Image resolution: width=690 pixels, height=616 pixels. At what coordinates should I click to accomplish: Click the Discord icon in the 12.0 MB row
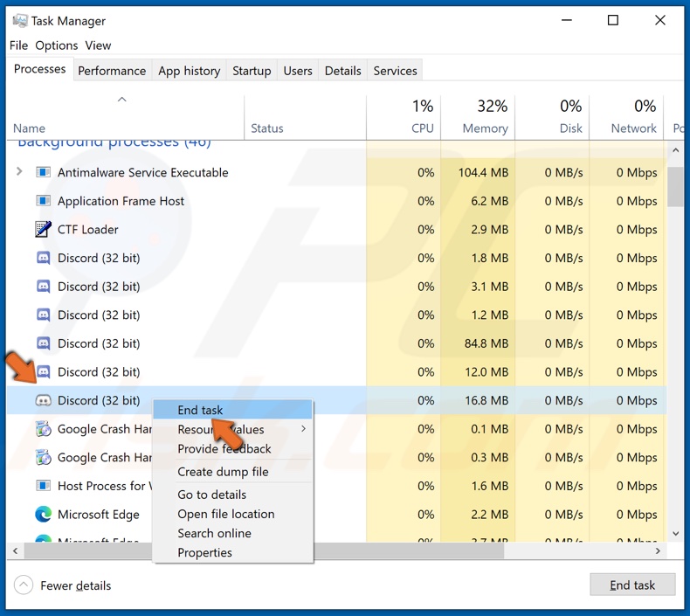[43, 372]
